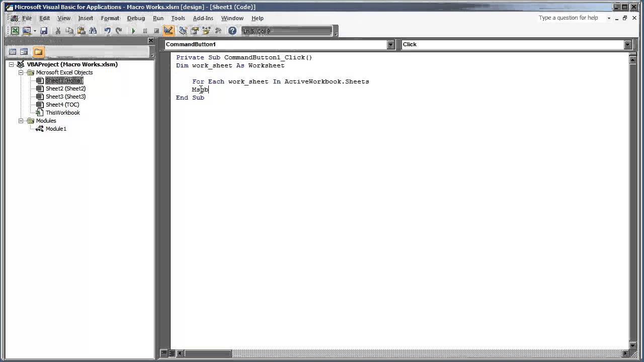Click 'Dim work_sheet As Worksheet' code line
Screen dimensions: 644x362
230,65
